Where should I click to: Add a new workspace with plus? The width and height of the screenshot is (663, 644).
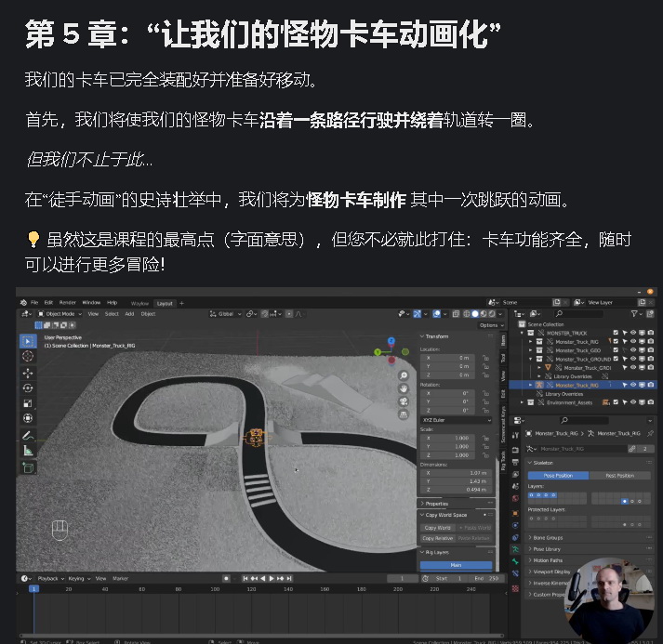tap(182, 303)
